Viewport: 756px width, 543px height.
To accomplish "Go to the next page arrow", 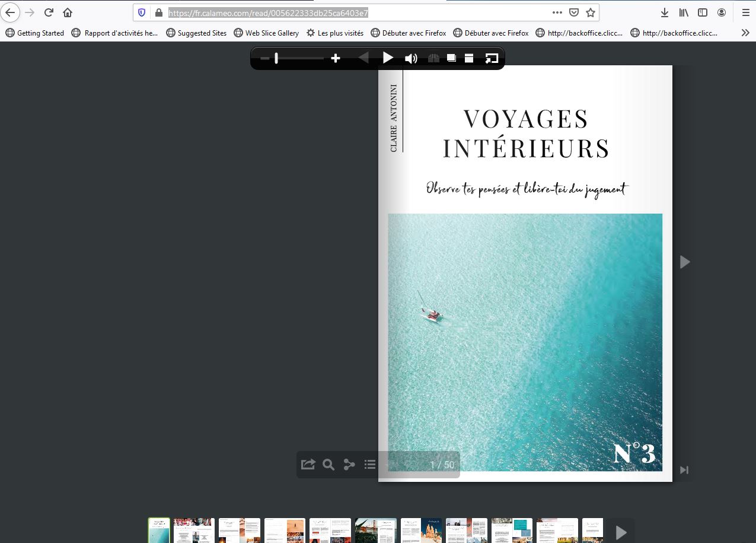I will point(685,262).
